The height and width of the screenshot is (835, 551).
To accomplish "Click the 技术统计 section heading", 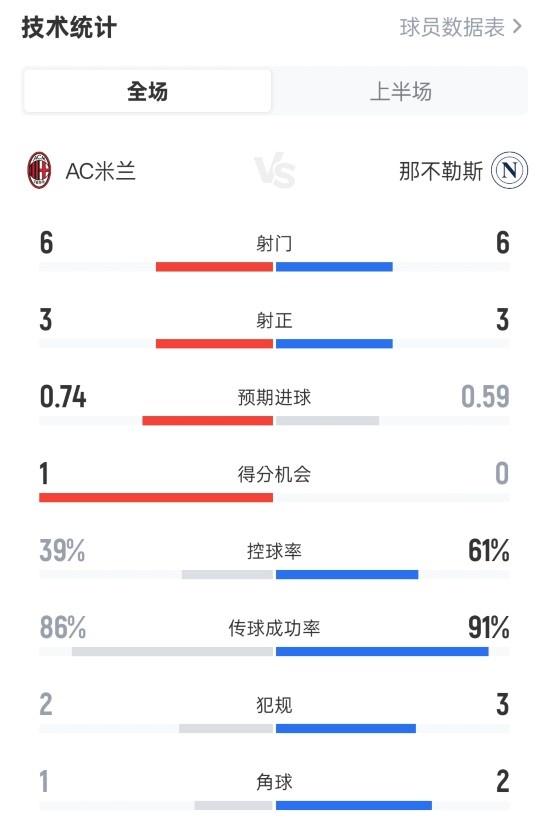I will pyautogui.click(x=69, y=27).
